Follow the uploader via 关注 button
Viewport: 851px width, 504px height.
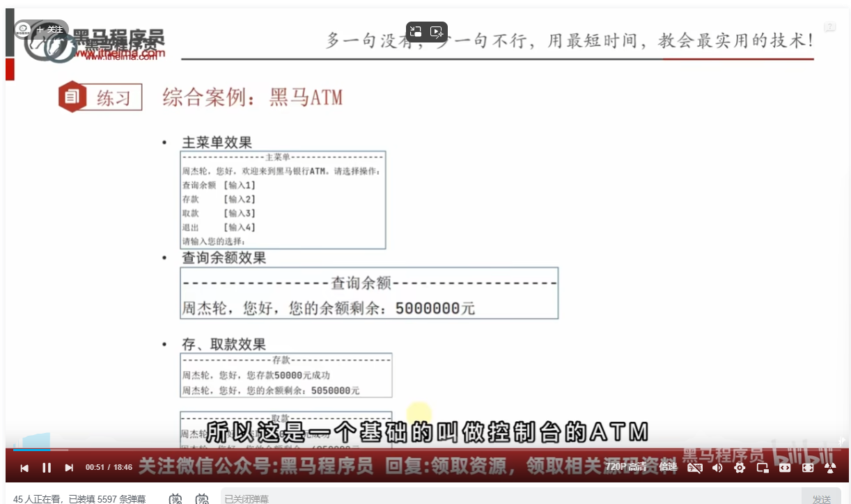(51, 29)
